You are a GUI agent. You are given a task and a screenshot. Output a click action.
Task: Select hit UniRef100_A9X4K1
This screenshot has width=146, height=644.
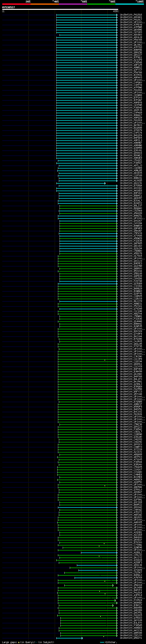(131, 17)
